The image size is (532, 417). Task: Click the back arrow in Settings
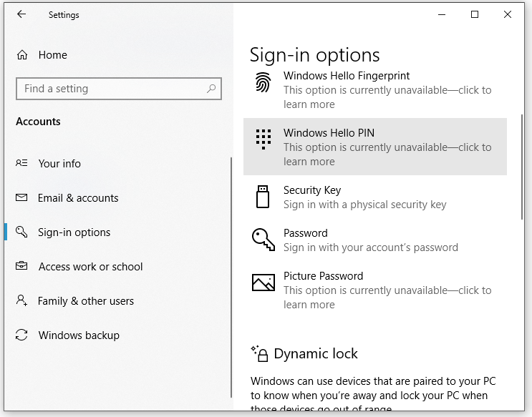(x=21, y=14)
